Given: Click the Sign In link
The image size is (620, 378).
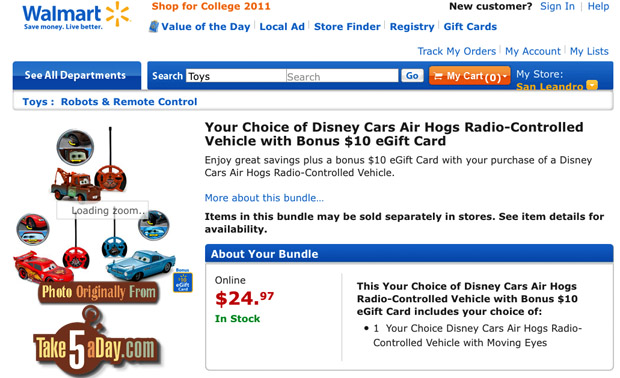Looking at the screenshot, I should pos(557,6).
